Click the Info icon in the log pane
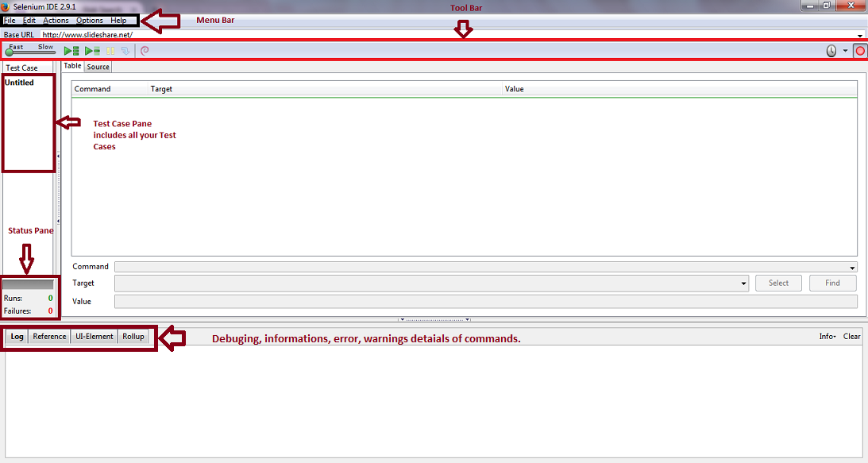The height and width of the screenshot is (463, 868). [x=826, y=336]
